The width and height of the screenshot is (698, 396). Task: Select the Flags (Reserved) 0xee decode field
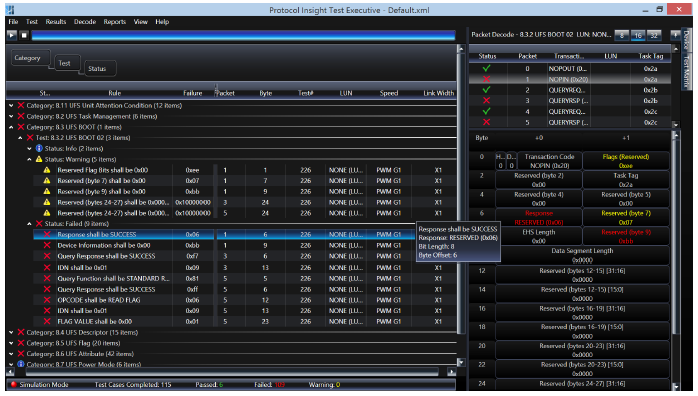click(x=625, y=161)
